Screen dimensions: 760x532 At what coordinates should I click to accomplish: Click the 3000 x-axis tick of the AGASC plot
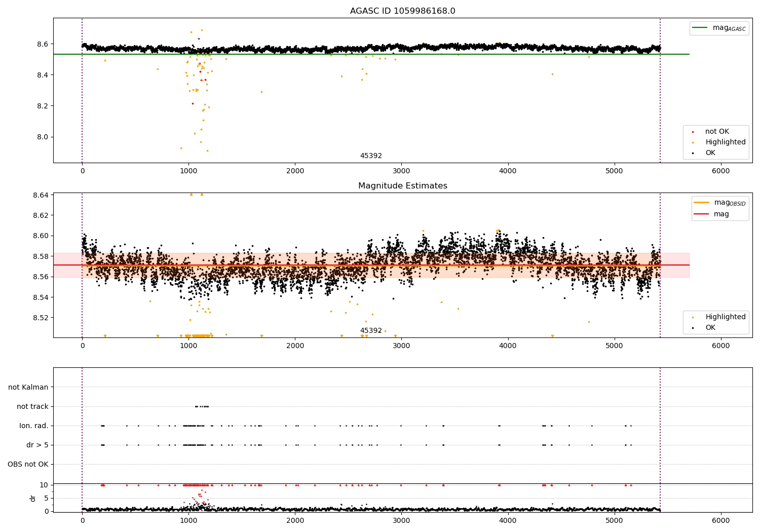[401, 171]
